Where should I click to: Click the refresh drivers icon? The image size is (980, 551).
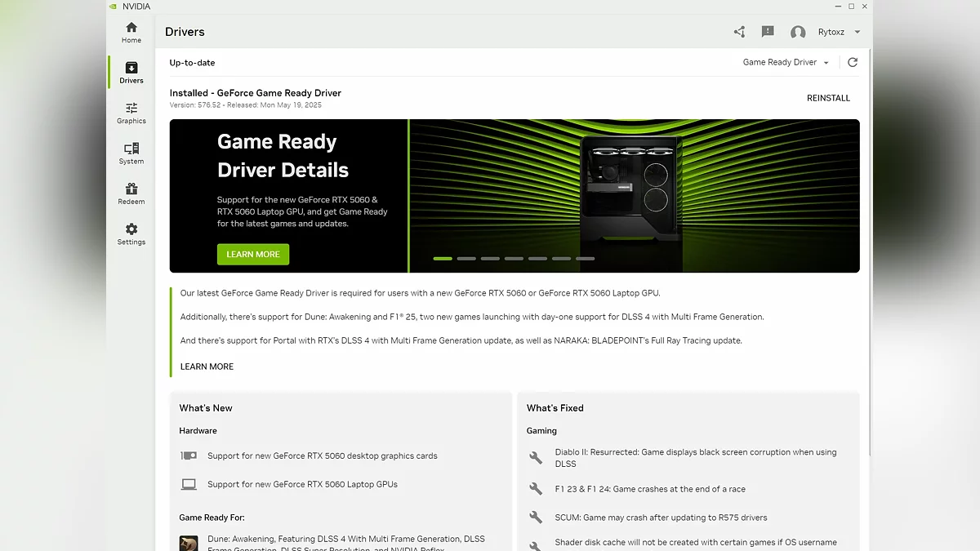[853, 62]
